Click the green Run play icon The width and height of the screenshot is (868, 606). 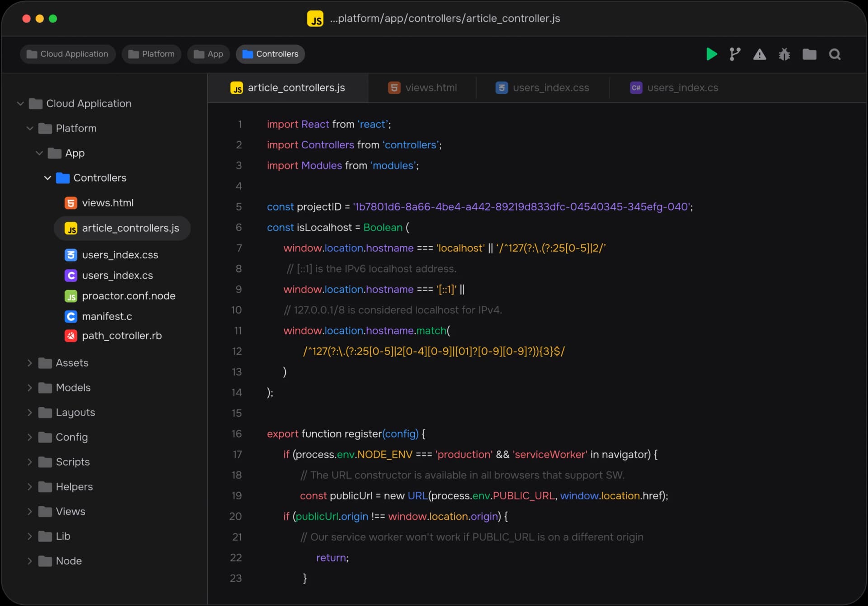click(711, 54)
